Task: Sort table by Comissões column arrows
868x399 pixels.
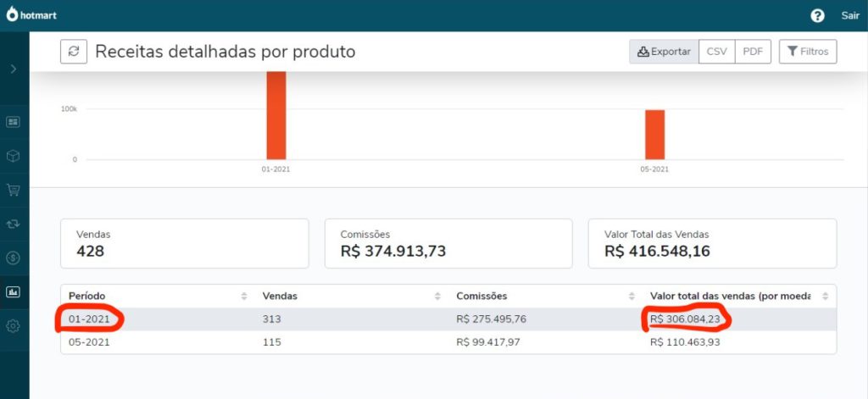Action: pyautogui.click(x=632, y=296)
